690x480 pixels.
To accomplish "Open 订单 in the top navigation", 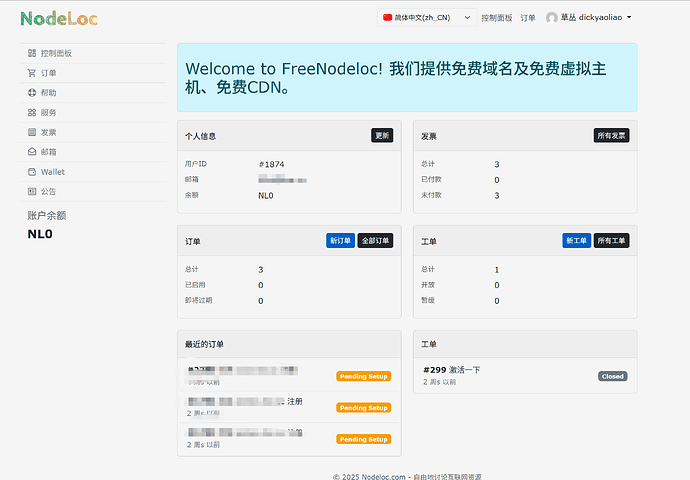I will tap(528, 18).
